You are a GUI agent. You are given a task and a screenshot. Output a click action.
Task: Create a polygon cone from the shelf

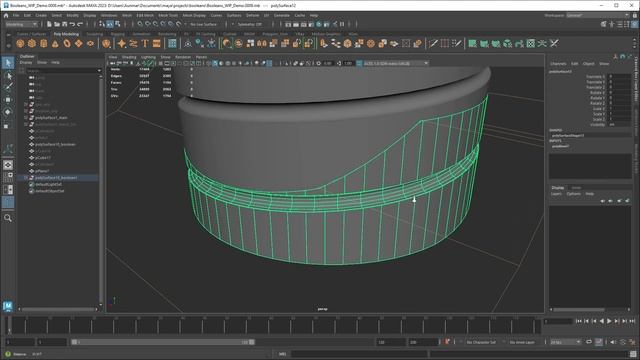[x=55, y=43]
